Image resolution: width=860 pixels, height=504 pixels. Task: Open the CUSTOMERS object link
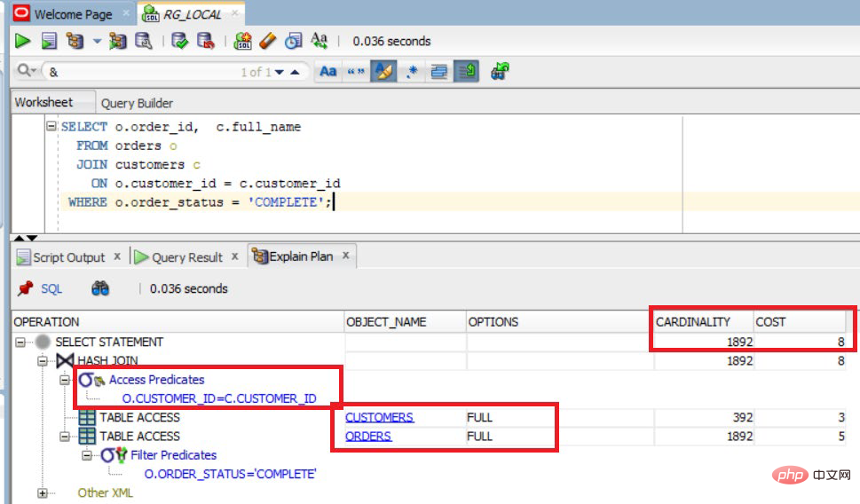pos(379,417)
